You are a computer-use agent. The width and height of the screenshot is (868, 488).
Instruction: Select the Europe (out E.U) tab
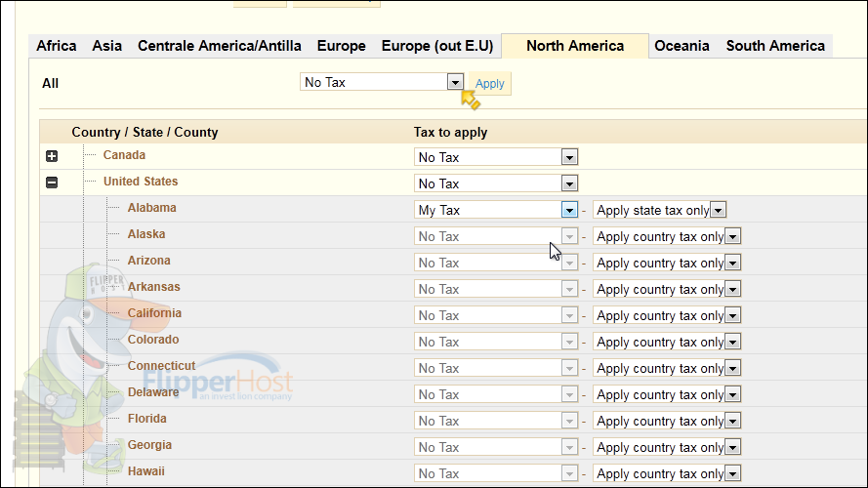pos(437,46)
